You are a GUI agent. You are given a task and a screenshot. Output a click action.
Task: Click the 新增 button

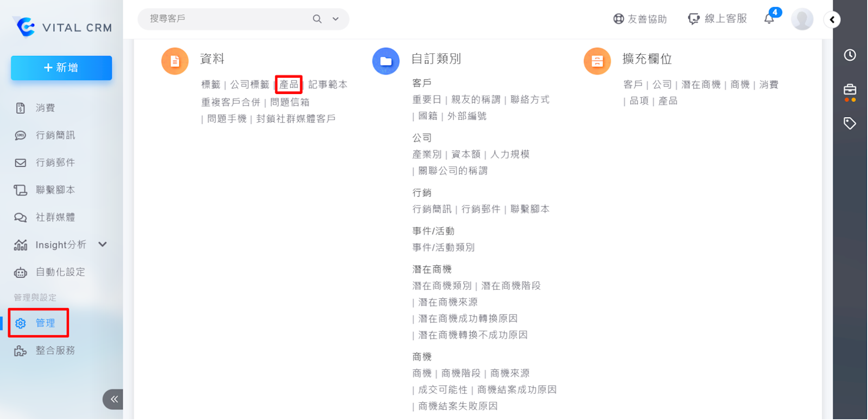click(61, 68)
